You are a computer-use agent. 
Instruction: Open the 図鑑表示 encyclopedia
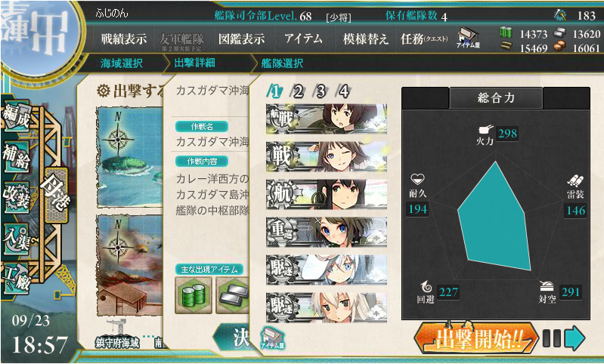241,39
